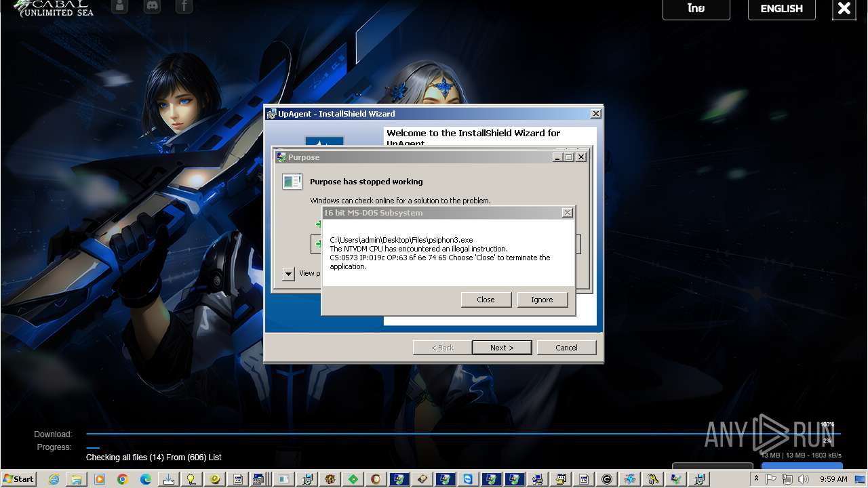
Task: Switch to the black circle C taskbar app
Action: click(x=607, y=479)
